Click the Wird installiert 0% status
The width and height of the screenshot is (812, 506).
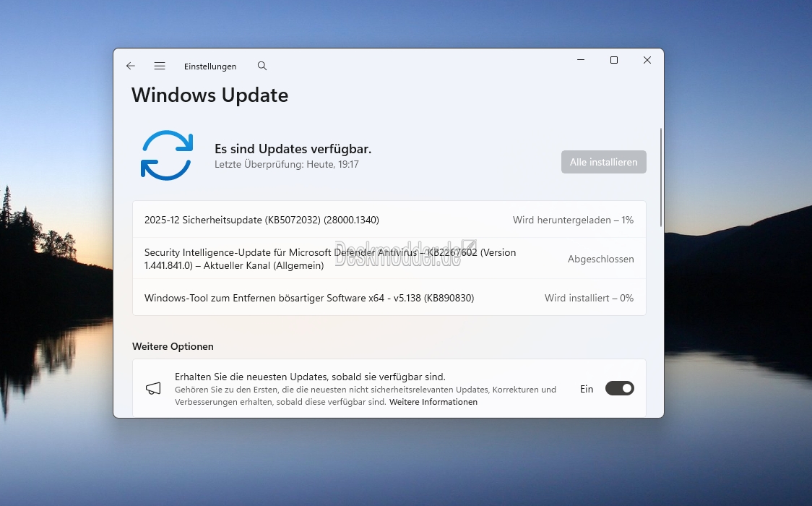pos(589,298)
